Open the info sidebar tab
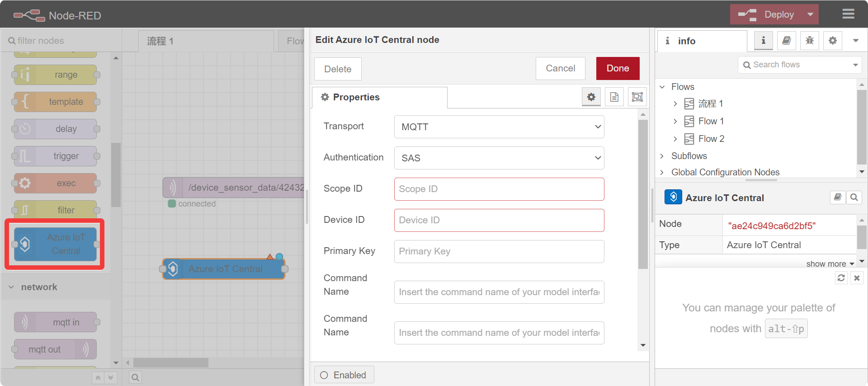Screen dimensions: 868x386 point(702,41)
